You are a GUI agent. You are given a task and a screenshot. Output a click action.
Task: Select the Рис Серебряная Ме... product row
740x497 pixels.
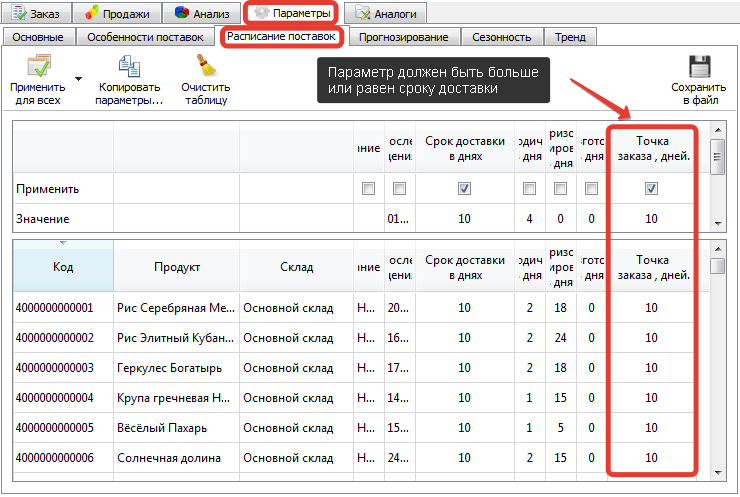pos(176,308)
